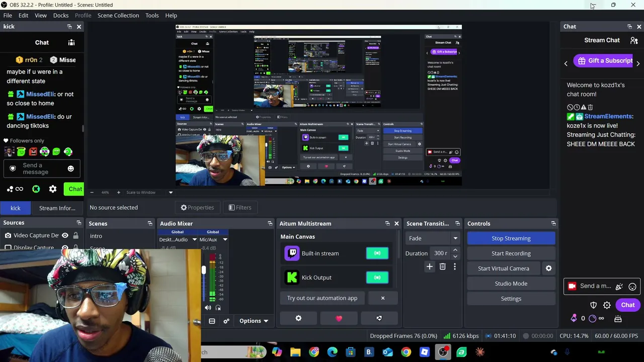Select the Video Capture Device source
This screenshot has height=362, width=644.
click(36, 235)
